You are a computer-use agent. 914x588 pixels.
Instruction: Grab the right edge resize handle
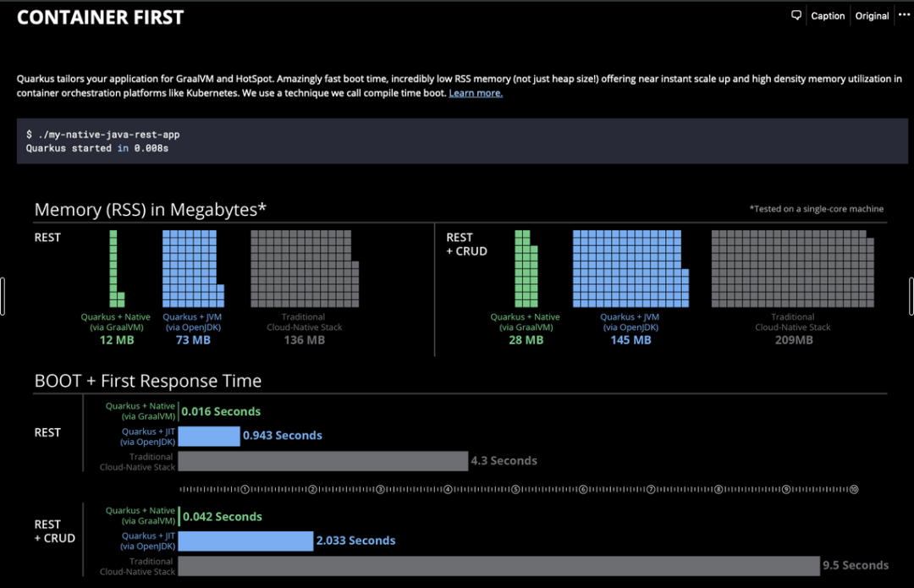(x=911, y=296)
